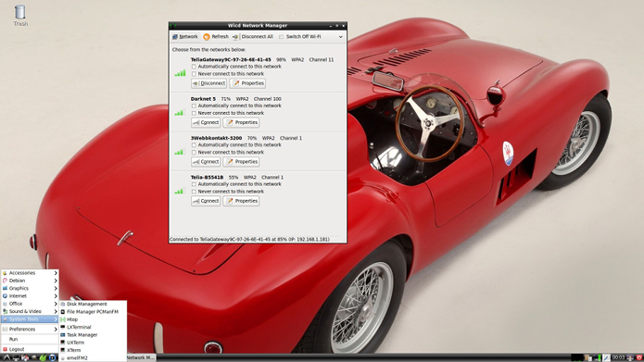This screenshot has width=644, height=362.
Task: Expand the Sound & Video submenu
Action: [x=30, y=311]
